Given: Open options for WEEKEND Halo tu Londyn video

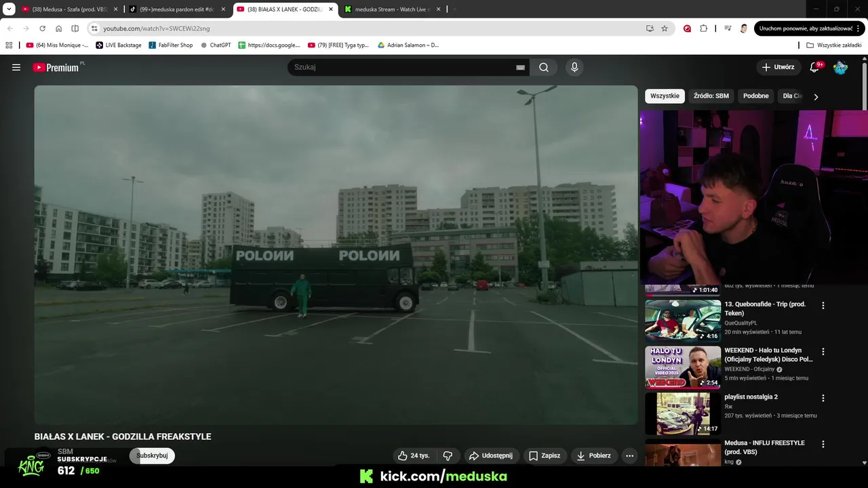Looking at the screenshot, I should (x=823, y=352).
